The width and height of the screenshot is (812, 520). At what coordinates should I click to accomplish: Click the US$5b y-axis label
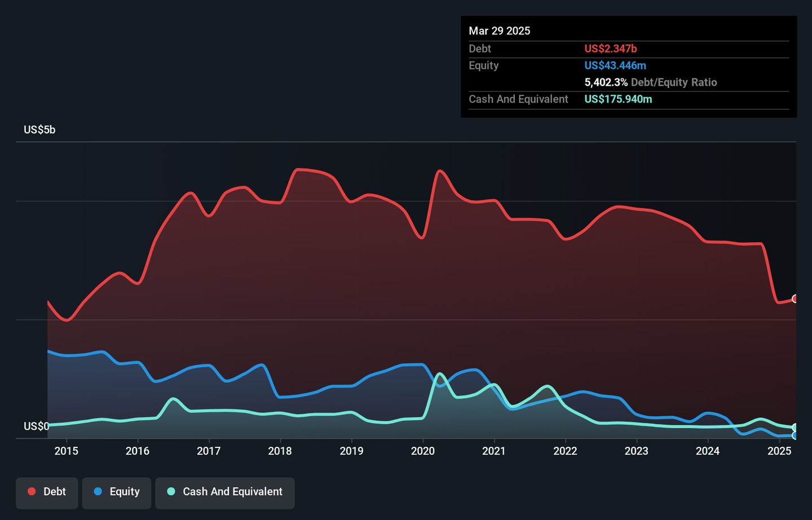pyautogui.click(x=39, y=130)
